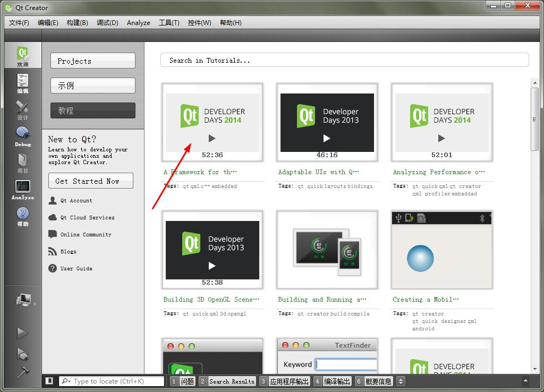
Task: Open the Analyze menu in menu bar
Action: coord(138,22)
